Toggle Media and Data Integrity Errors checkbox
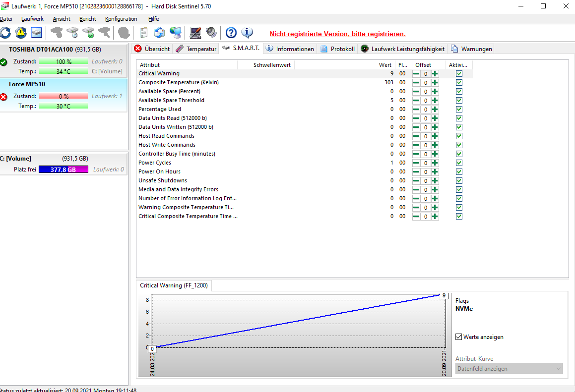The width and height of the screenshot is (575, 392). pyautogui.click(x=459, y=189)
